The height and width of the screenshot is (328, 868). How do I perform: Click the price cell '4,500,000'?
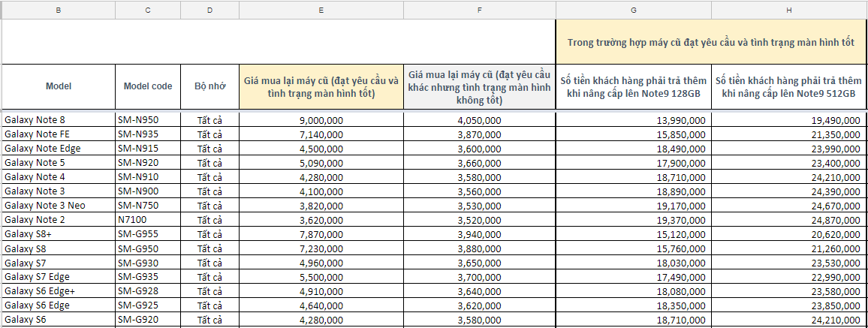[321, 148]
